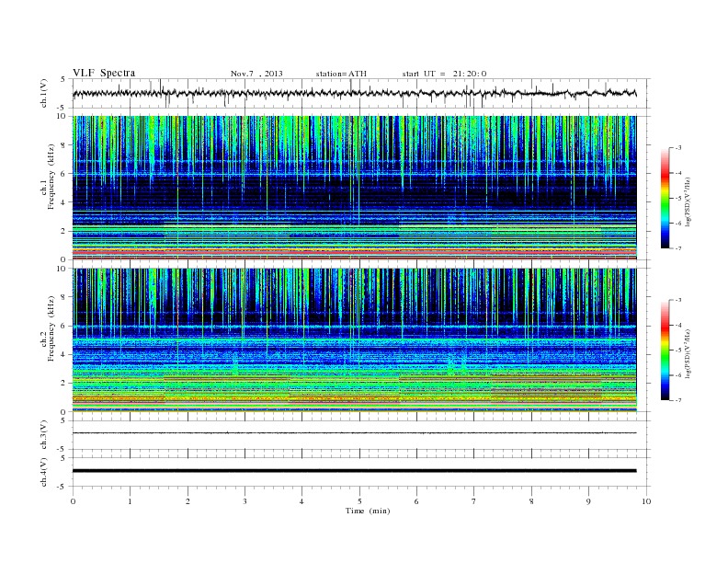This screenshot has height=563, width=728.
Task: Click the "8" kHz tick of ch.1 spectrogram
Action: click(63, 145)
